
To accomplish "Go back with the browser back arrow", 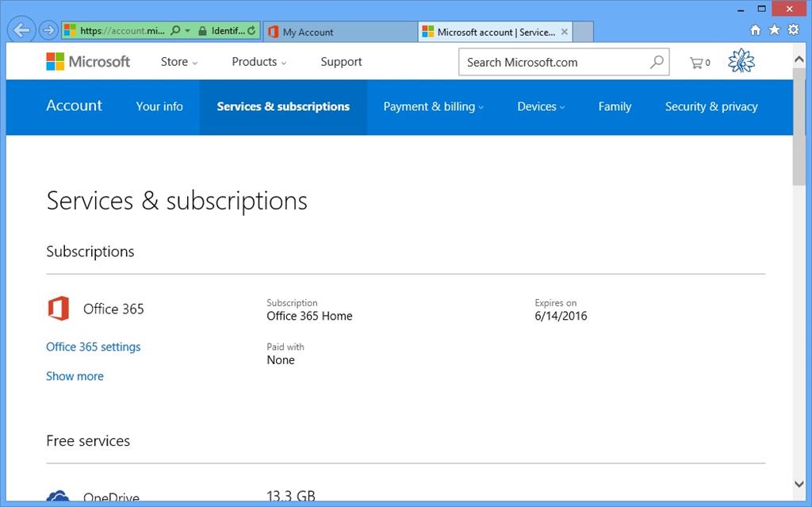I will (21, 30).
